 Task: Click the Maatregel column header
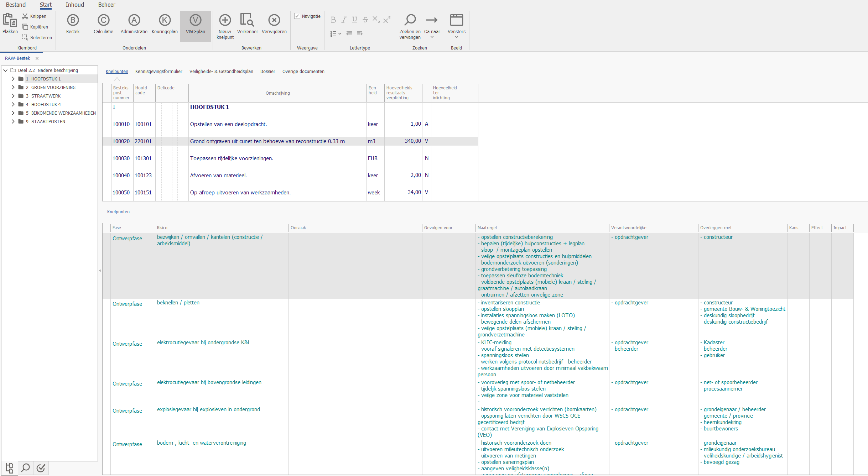tap(542, 228)
